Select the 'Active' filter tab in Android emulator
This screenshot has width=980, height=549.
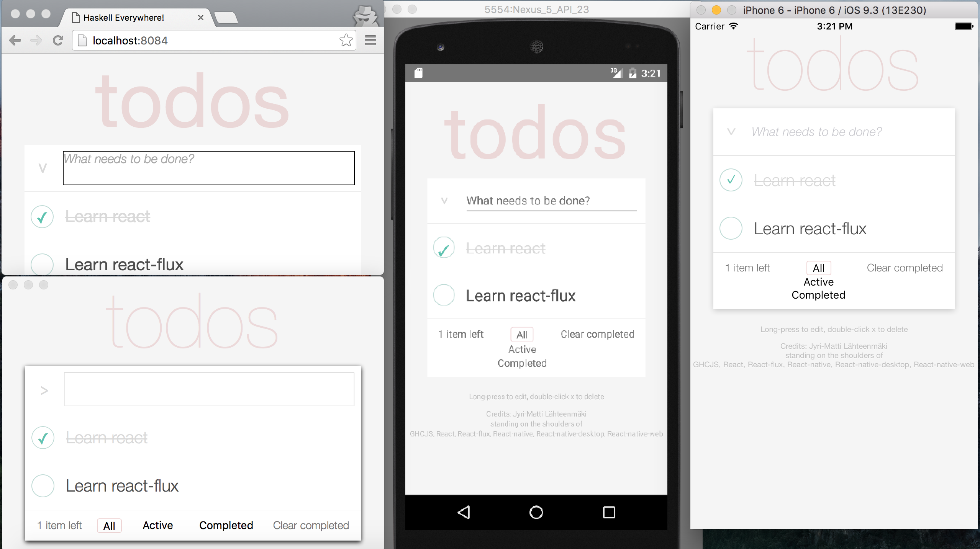[522, 348]
